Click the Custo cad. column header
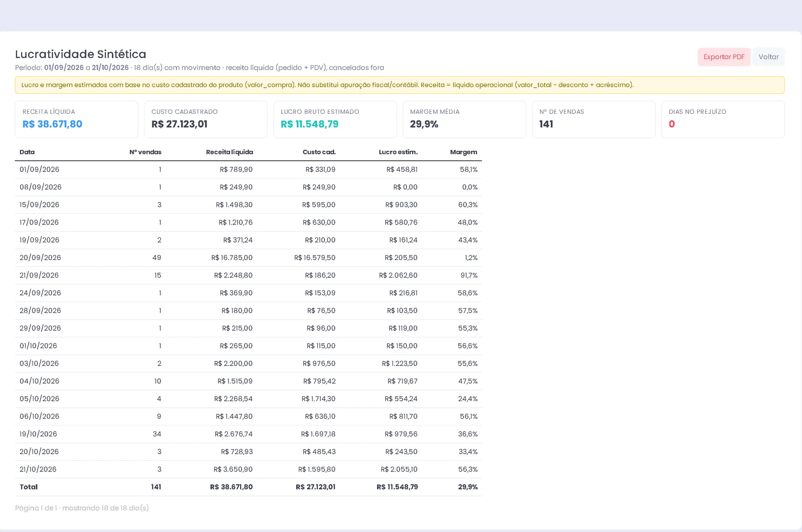Viewport: 802px width, 532px height. [x=319, y=152]
